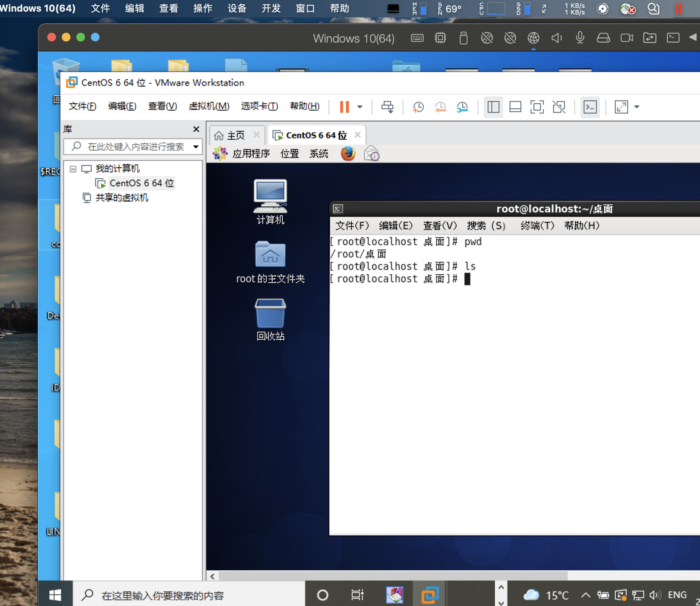Screen dimensions: 700x606
Task: Click Parallels CPU chip icon in title bar
Action: click(x=440, y=38)
